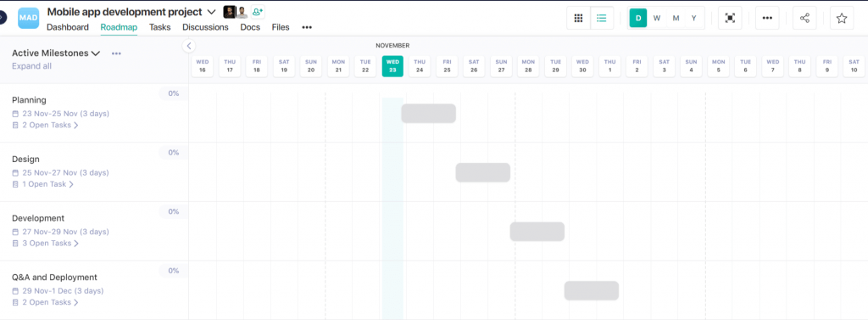
Task: Select the Design milestone Gantt bar
Action: tap(482, 172)
